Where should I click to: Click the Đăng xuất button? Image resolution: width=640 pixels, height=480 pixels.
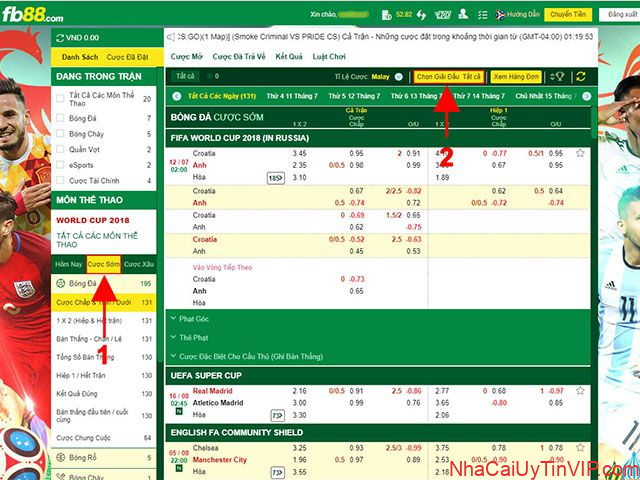tap(620, 15)
